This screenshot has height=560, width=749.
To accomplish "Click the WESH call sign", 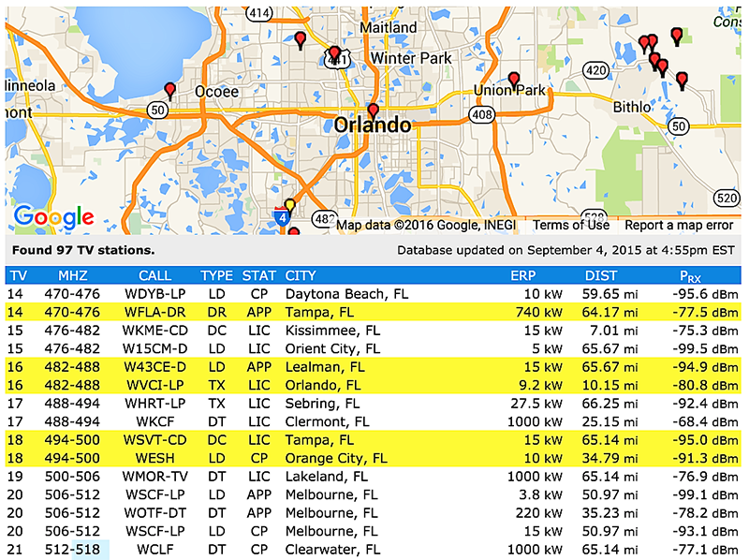I will [x=154, y=458].
